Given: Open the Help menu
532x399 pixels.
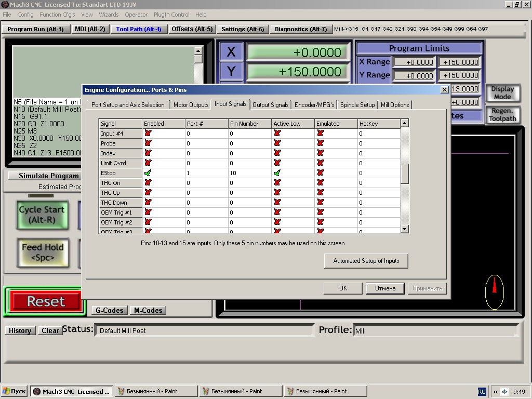Looking at the screenshot, I should [x=201, y=15].
